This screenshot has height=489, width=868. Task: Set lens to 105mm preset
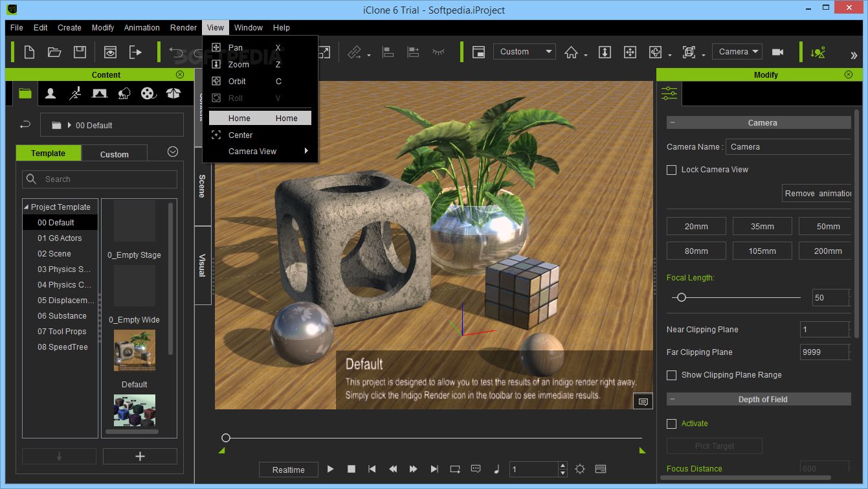point(762,251)
